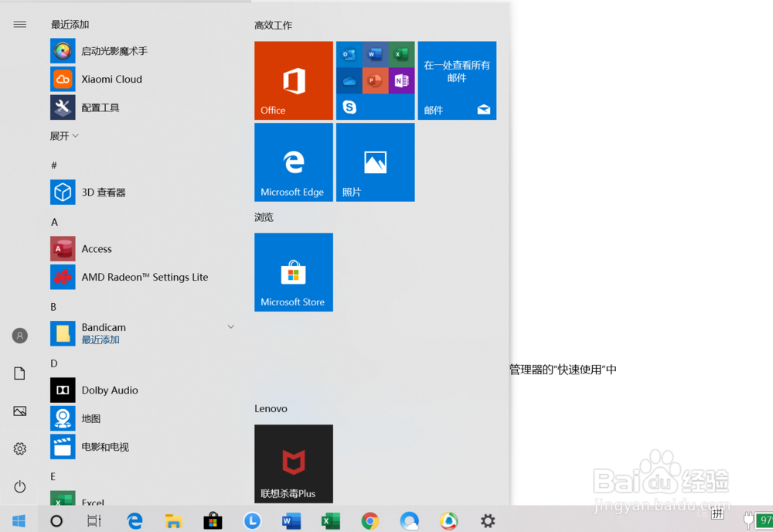This screenshot has width=773, height=532.
Task: Open the 联想杀毒Plus tile
Action: click(x=294, y=464)
